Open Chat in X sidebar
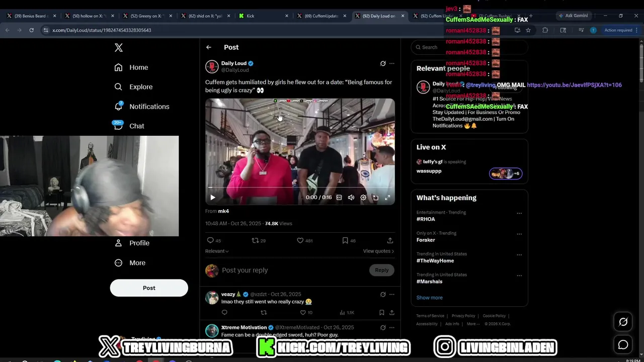This screenshot has width=644, height=362. click(x=129, y=126)
